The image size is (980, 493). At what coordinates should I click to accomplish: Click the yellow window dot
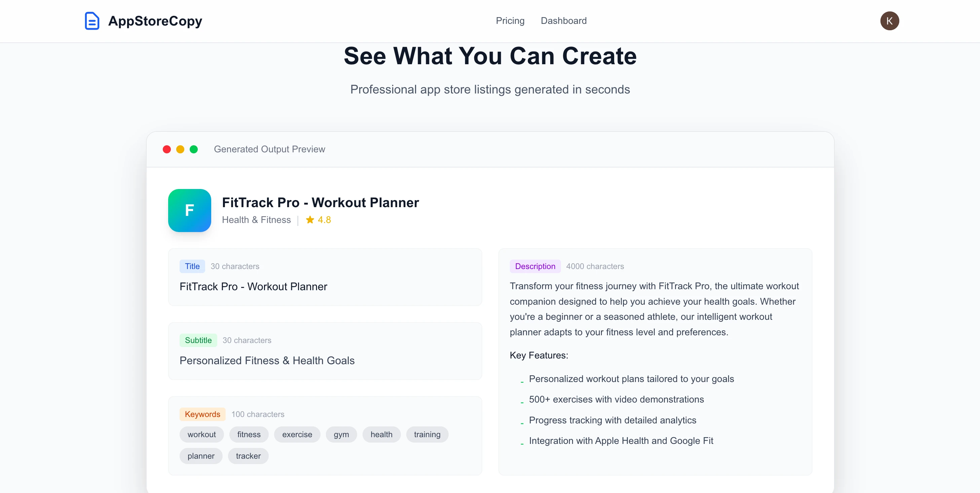pyautogui.click(x=180, y=150)
